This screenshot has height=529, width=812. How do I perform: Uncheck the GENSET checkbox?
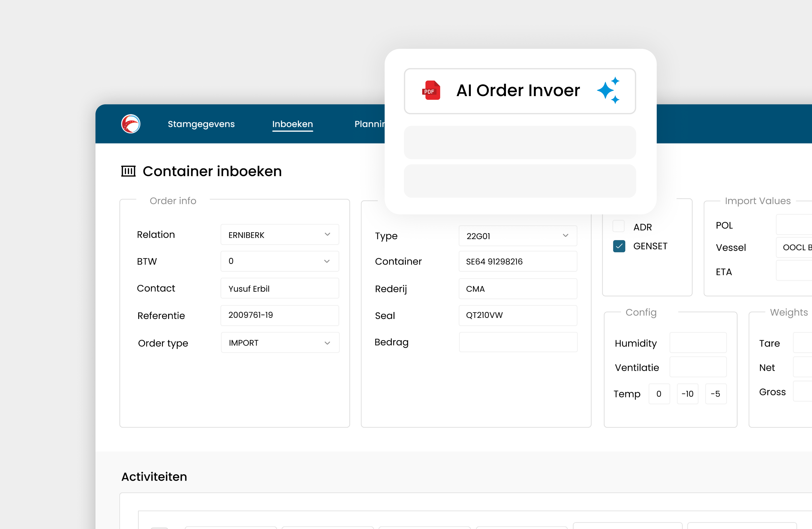619,246
